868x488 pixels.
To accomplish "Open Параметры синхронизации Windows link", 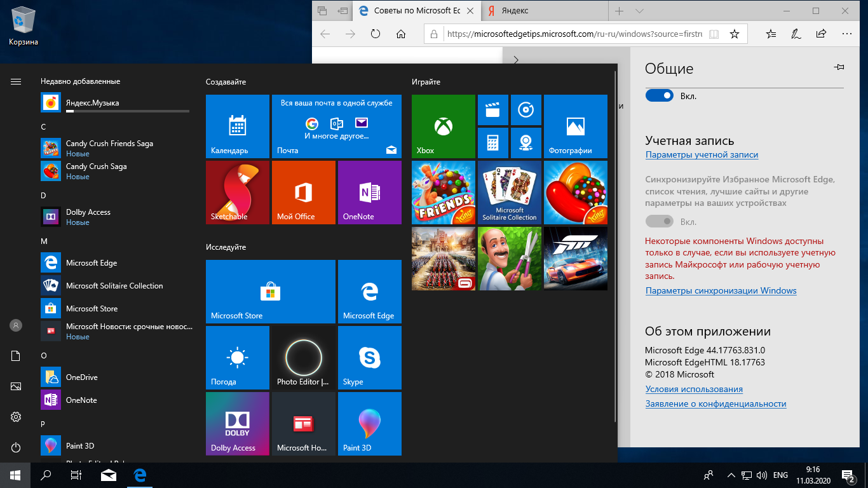I will pos(721,290).
